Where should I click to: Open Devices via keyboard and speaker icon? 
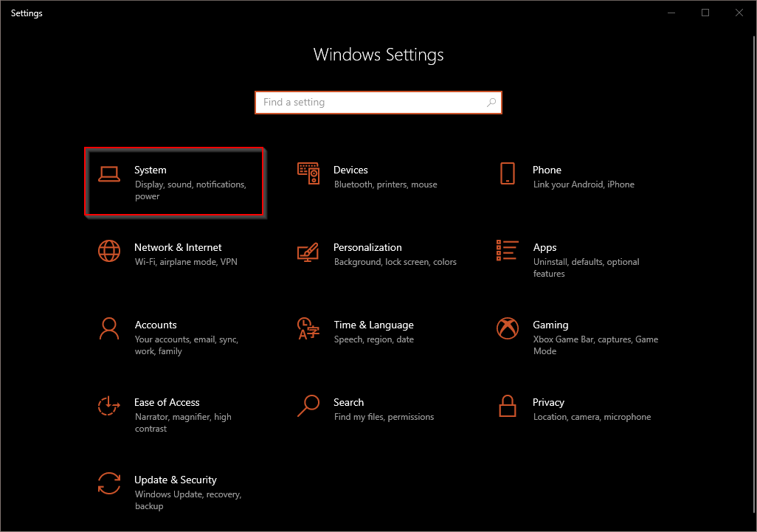[x=308, y=173]
